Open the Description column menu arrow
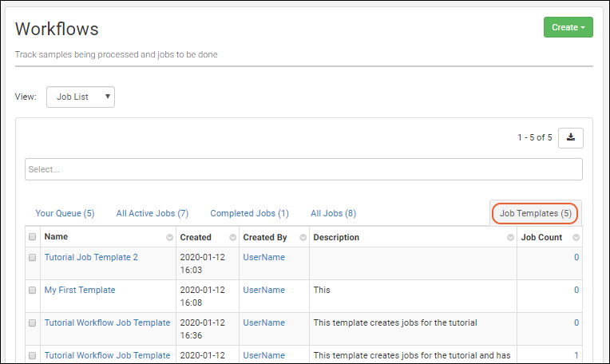Screen dimensions: 610x364 [510, 238]
